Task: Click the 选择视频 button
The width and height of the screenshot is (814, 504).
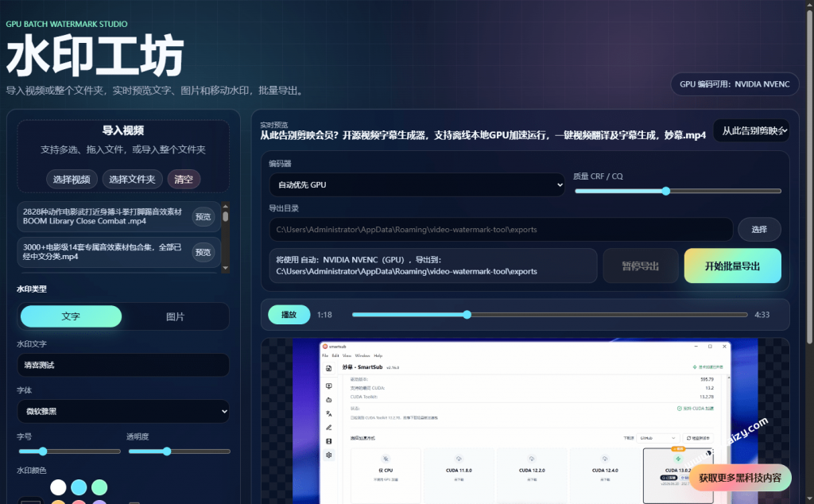Action: [72, 180]
